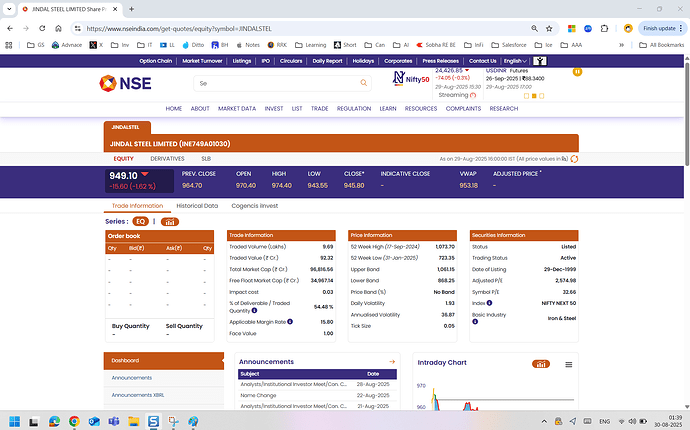Open Option Chain link
Viewport: 690px width, 430px height.
pyautogui.click(x=155, y=61)
